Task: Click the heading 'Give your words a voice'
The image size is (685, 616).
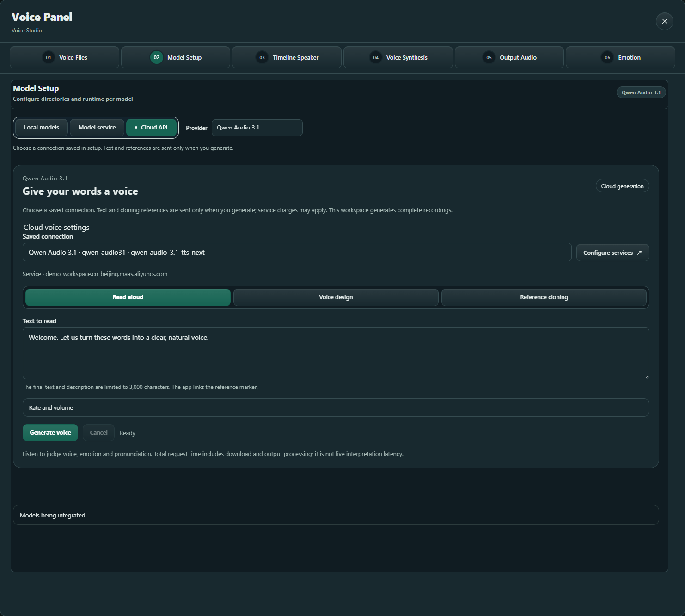Action: pos(80,191)
